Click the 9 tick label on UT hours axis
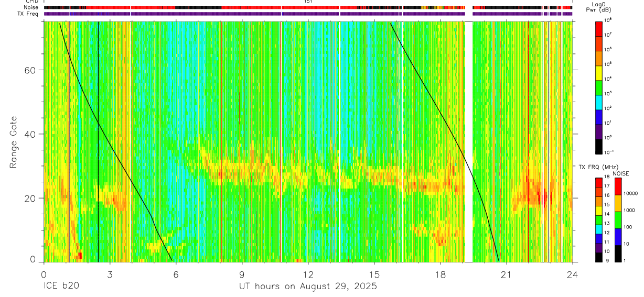Viewport: 644px width, 297px height. [x=242, y=273]
